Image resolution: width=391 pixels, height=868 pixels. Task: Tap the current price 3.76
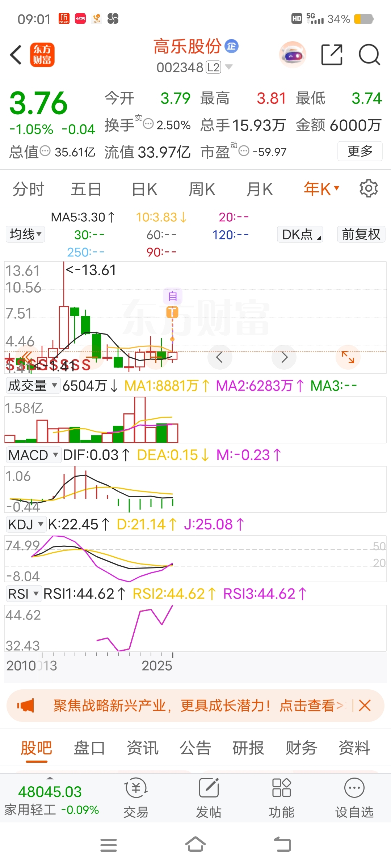[x=38, y=103]
